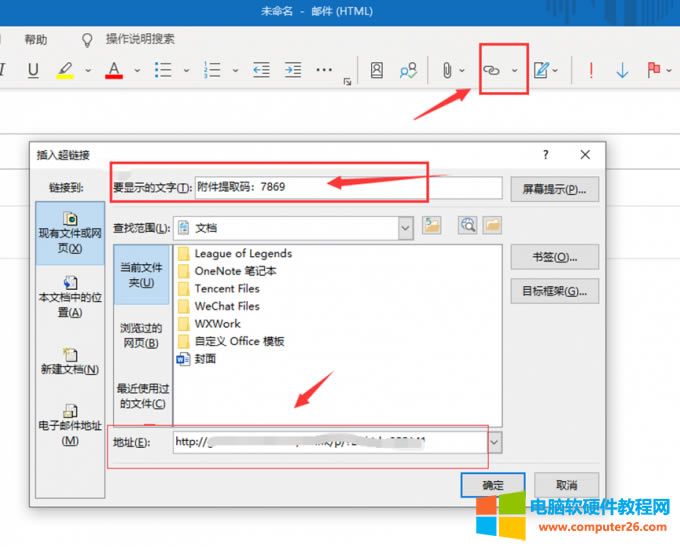
Task: Select the OneNote 笔记本 folder
Action: [x=227, y=271]
